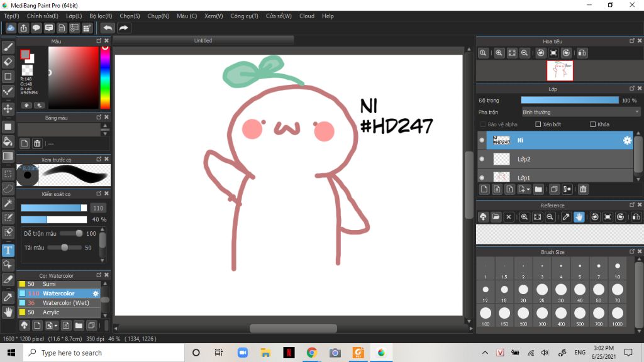Pop out the Brush Size panel
The height and width of the screenshot is (362, 644).
point(631,251)
